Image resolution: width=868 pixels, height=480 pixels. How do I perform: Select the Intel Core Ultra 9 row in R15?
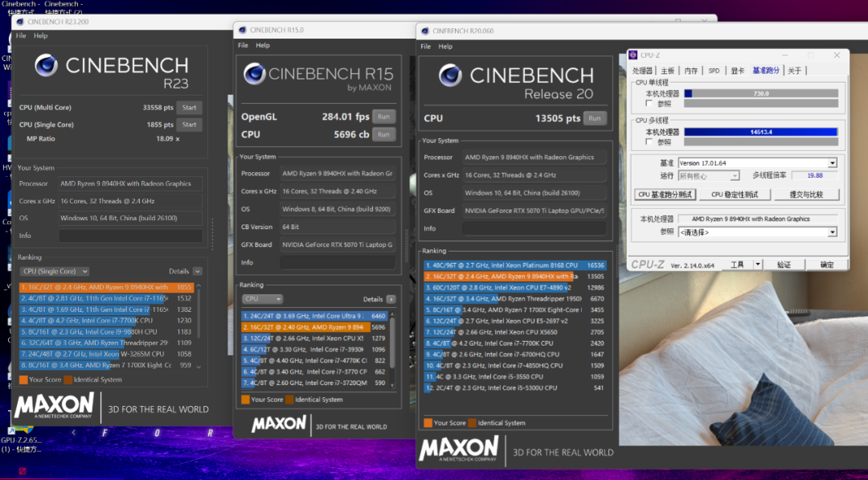[314, 316]
